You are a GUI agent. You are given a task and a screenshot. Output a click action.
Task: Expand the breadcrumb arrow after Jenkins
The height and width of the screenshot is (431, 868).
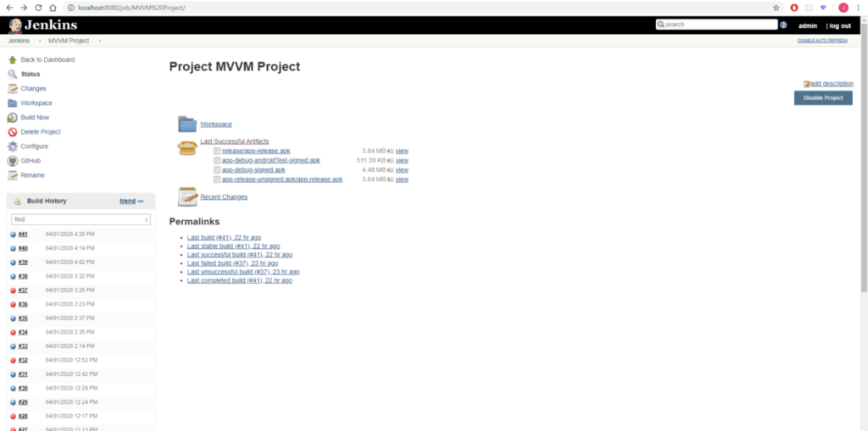[39, 41]
